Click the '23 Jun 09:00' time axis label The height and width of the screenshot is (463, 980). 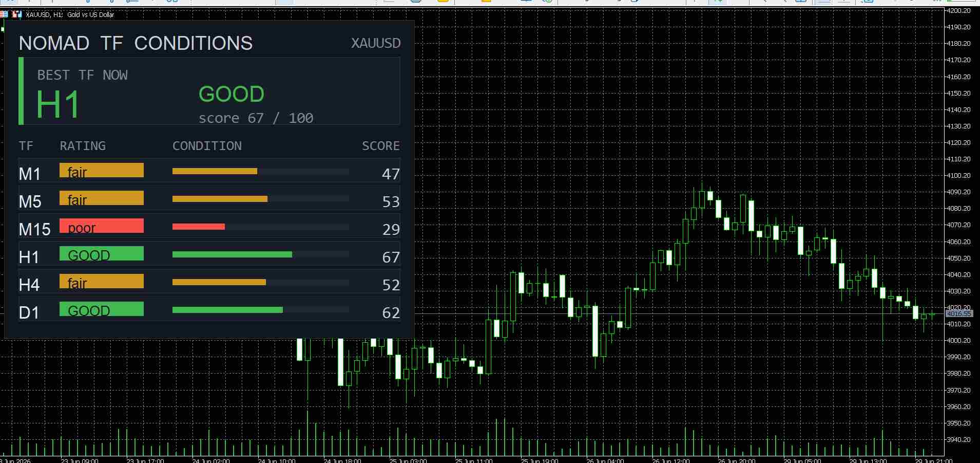click(80, 460)
